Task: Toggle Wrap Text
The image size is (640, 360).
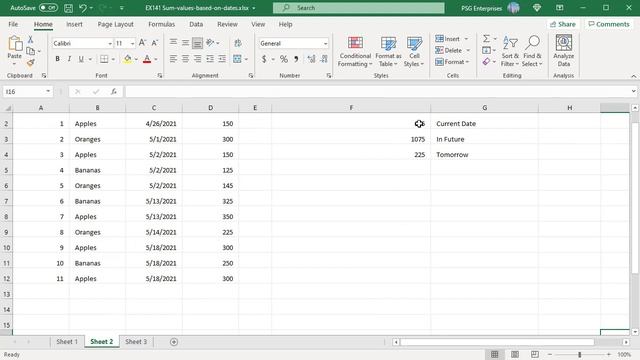Action: 238,43
